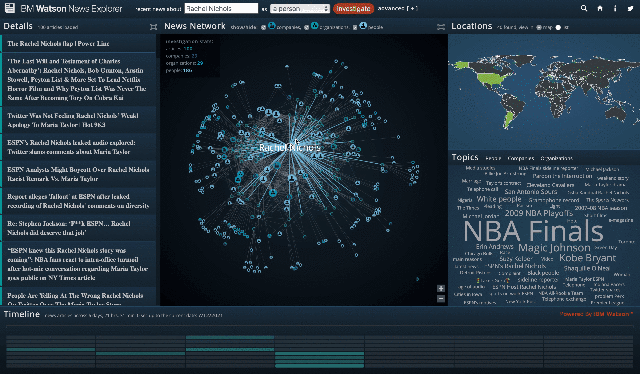Select 'Kobe Bryant' in topic cloud
The image size is (640, 374).
point(587,258)
